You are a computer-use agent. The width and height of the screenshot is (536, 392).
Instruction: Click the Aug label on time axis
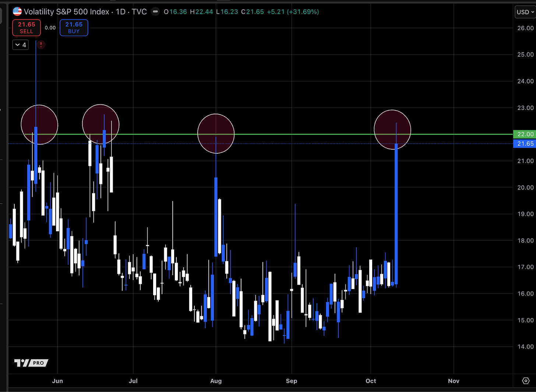216,381
